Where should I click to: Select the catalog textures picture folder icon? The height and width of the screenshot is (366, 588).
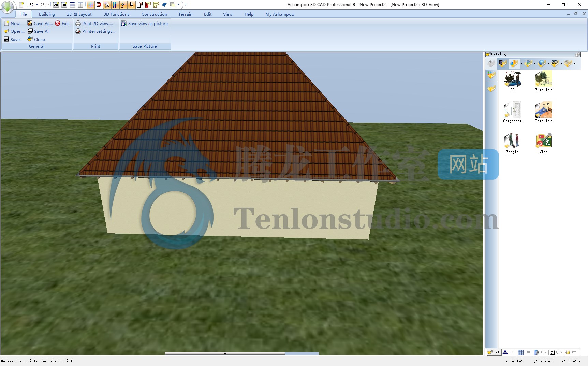[x=528, y=63]
